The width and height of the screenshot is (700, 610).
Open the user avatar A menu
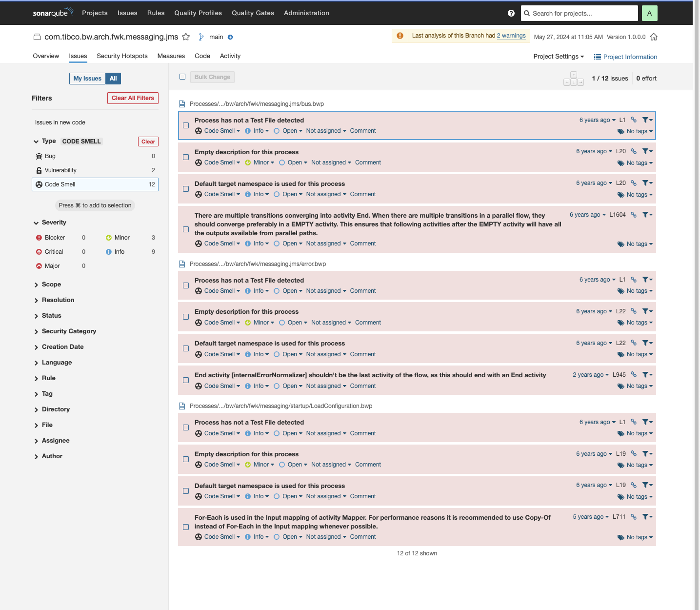click(x=649, y=13)
